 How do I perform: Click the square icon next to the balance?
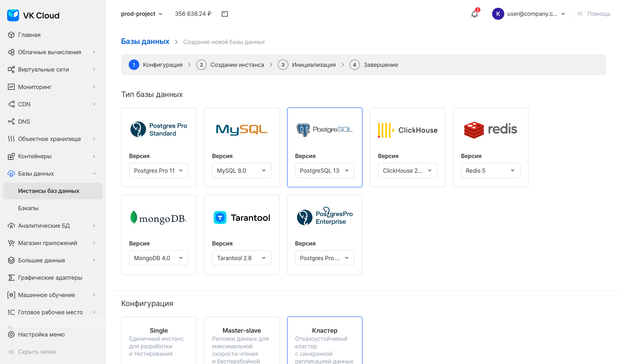(x=225, y=14)
